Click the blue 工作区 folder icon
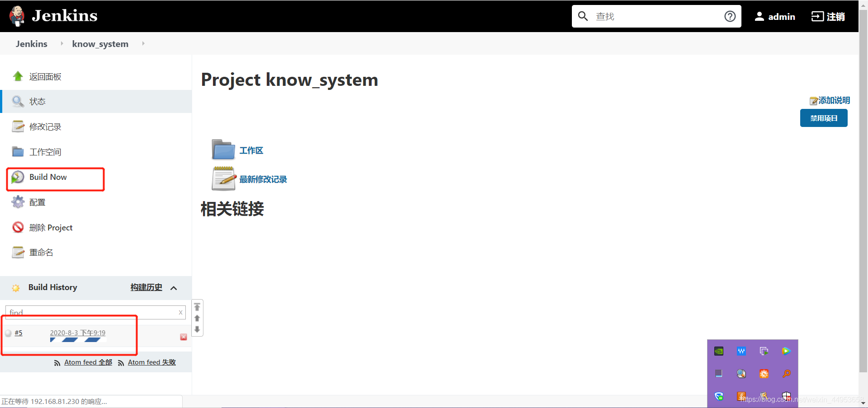The width and height of the screenshot is (868, 408). pos(223,150)
